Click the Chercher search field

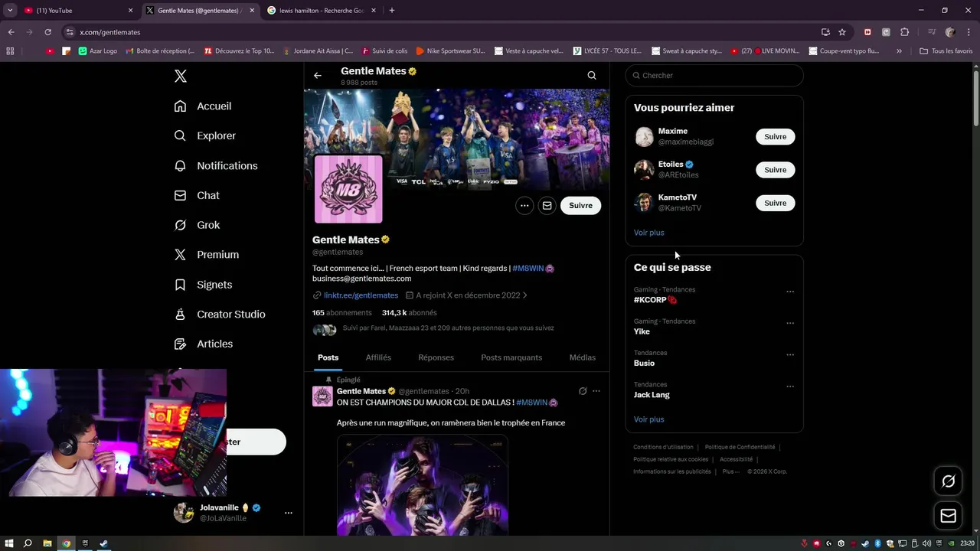714,76
